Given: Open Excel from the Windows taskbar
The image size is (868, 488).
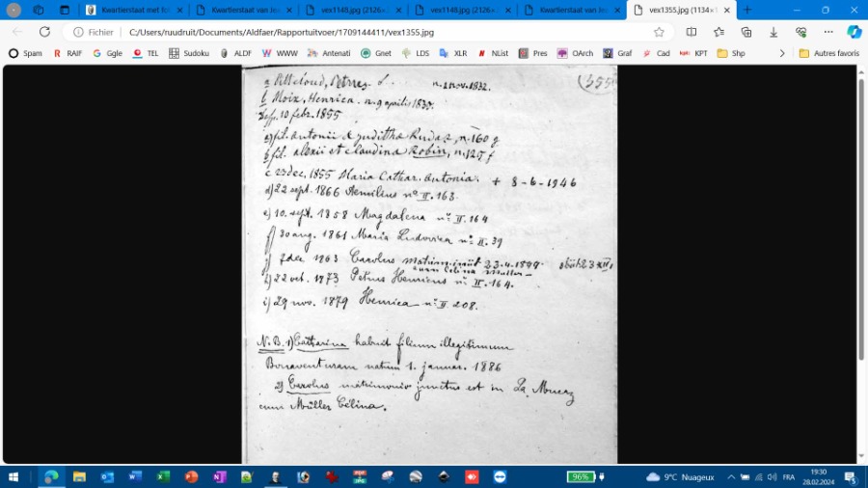Looking at the screenshot, I should (x=163, y=476).
